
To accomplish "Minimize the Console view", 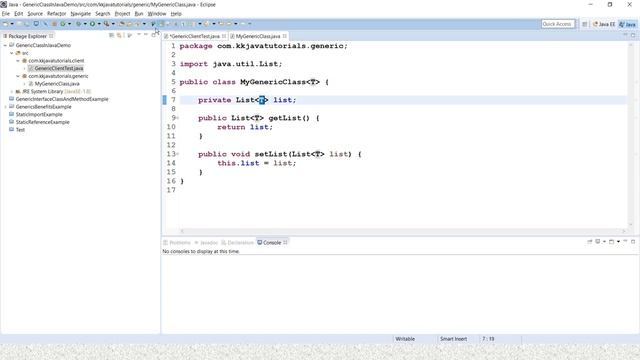I will coord(625,241).
